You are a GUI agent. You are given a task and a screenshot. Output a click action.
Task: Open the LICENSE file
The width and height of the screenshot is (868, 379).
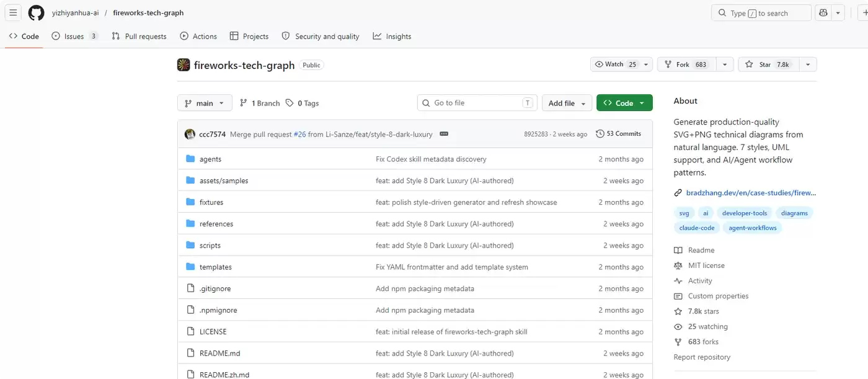213,332
